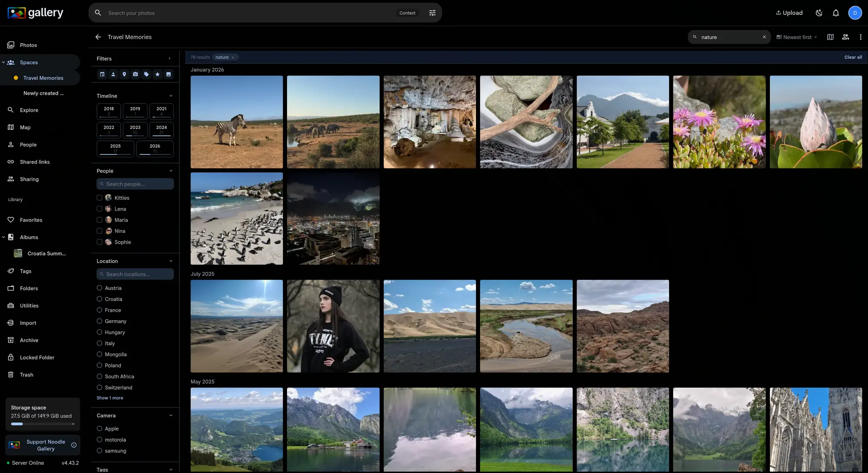Select the Apple camera radio

click(99, 429)
